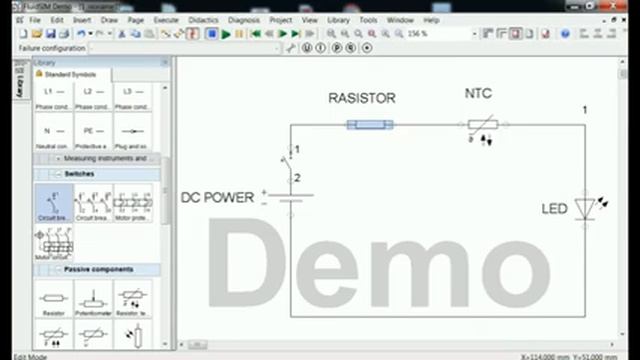Open the undo history dropdown arrow
This screenshot has height=360, width=640.
pyautogui.click(x=90, y=34)
